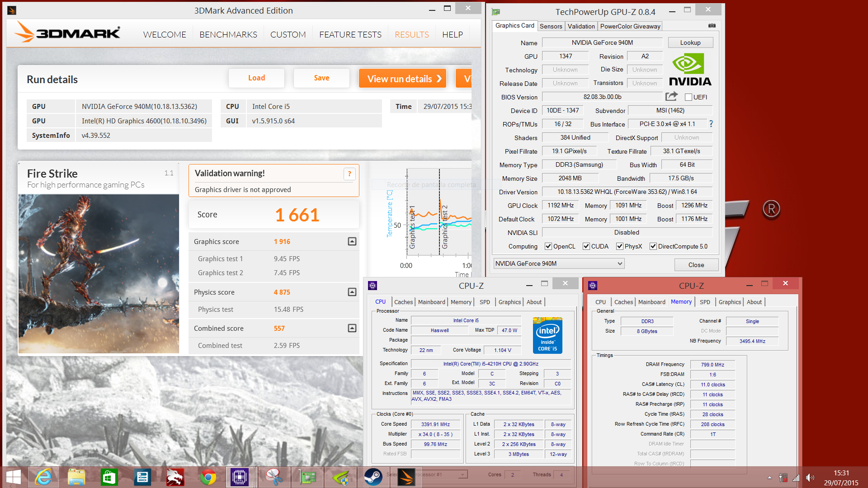Switch to 3DMark taskbar icon
The width and height of the screenshot is (868, 488).
(x=406, y=477)
